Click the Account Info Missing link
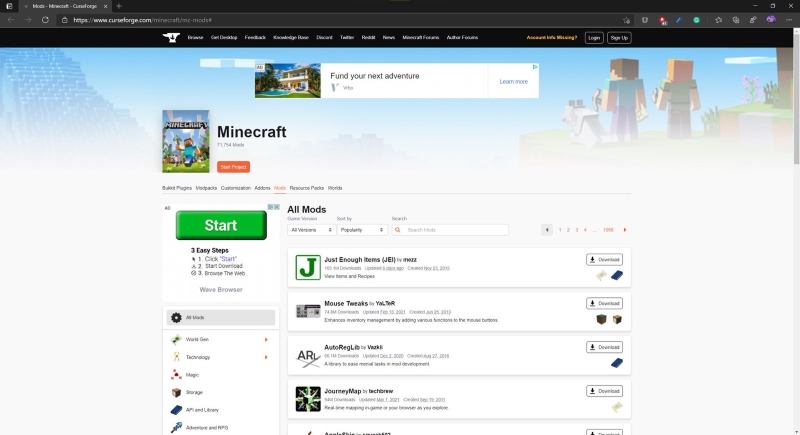The image size is (800, 435). 552,37
